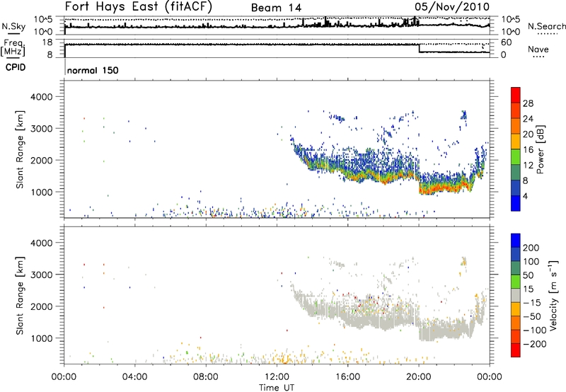The height and width of the screenshot is (392, 566).
Task: Click the 16 tick on power color bar
Action: tap(528, 150)
